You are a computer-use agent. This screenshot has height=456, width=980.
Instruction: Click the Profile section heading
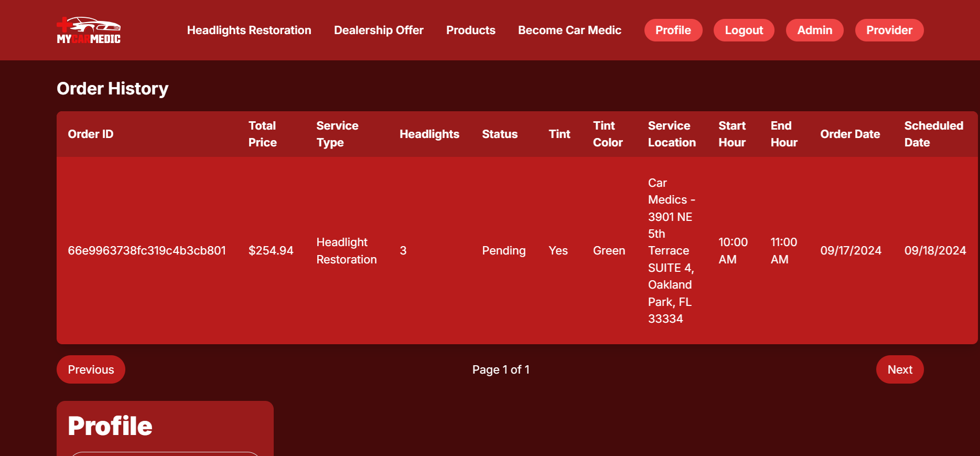[x=110, y=426]
